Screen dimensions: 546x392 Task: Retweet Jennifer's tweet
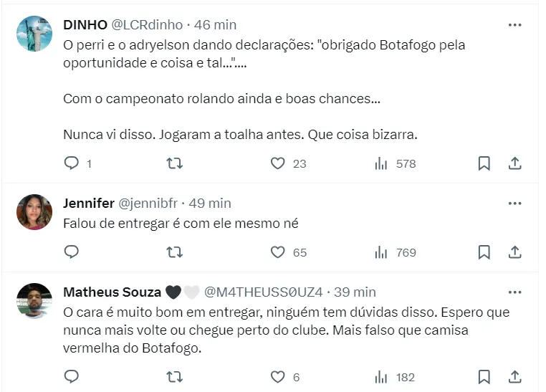(x=174, y=252)
